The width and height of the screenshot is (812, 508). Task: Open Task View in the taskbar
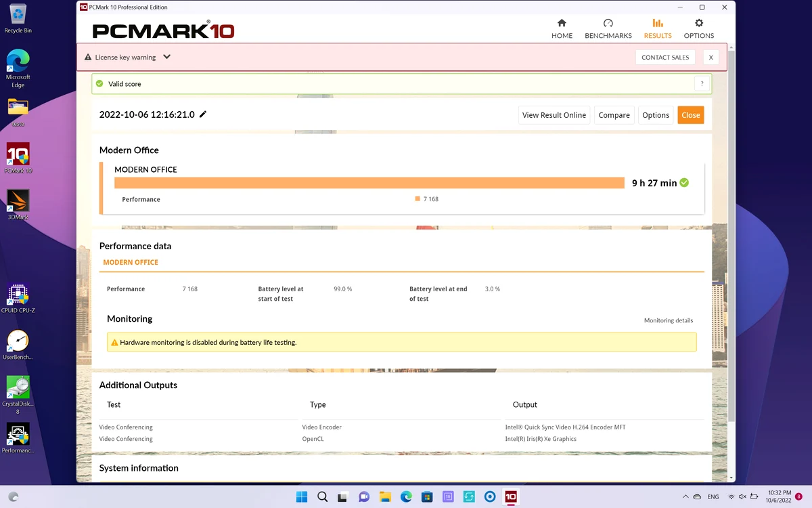(x=343, y=496)
